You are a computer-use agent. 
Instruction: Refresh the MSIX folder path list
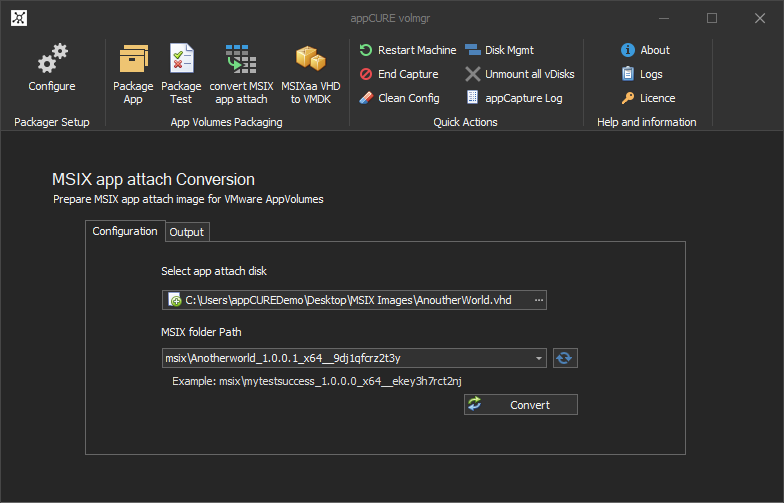565,358
